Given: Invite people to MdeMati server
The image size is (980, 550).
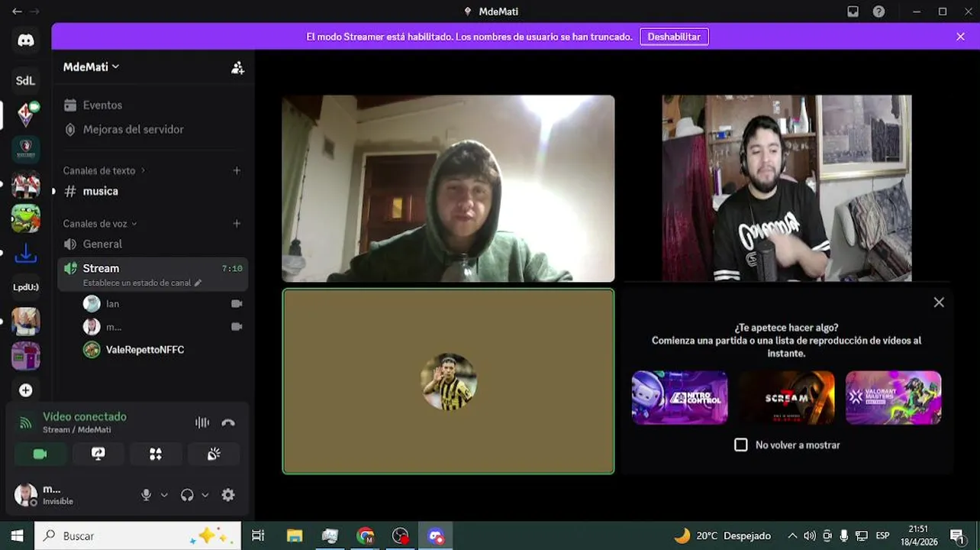Looking at the screenshot, I should tap(237, 67).
